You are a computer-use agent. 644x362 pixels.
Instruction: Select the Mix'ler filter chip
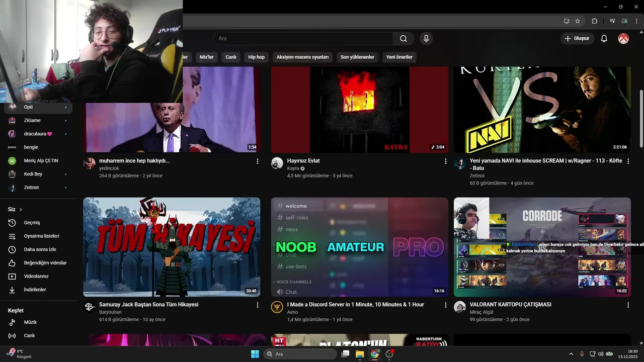pos(207,57)
